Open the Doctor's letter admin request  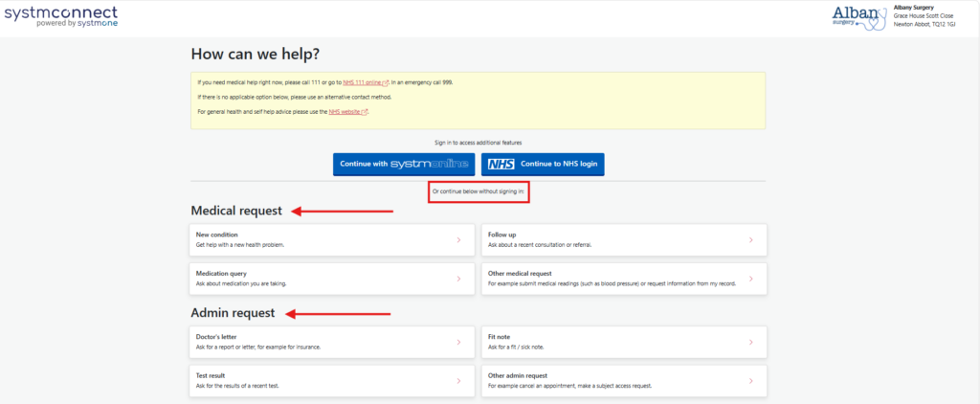pos(332,342)
